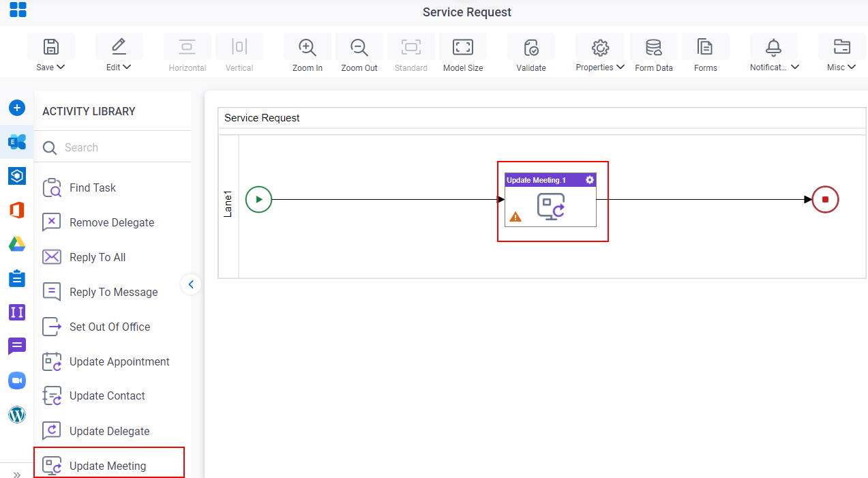
Task: Click the Update Meeting.1 title bar
Action: (550, 180)
